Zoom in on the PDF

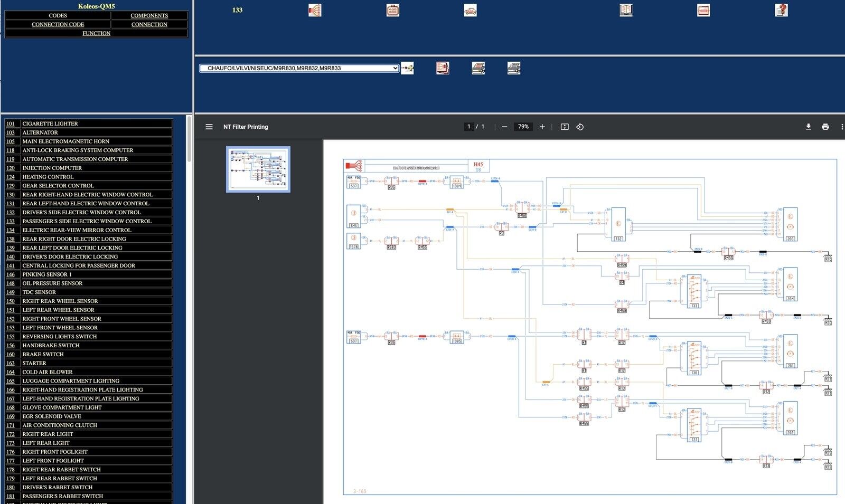542,127
